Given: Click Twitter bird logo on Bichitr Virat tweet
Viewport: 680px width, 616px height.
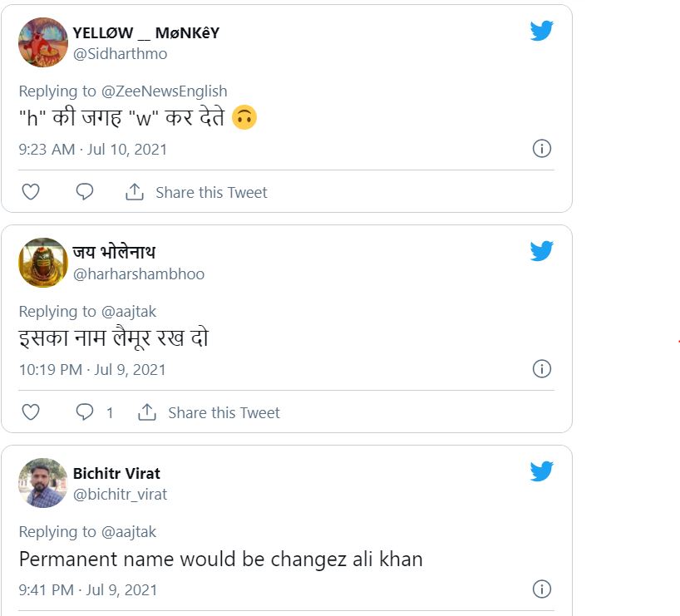Looking at the screenshot, I should coord(542,472).
